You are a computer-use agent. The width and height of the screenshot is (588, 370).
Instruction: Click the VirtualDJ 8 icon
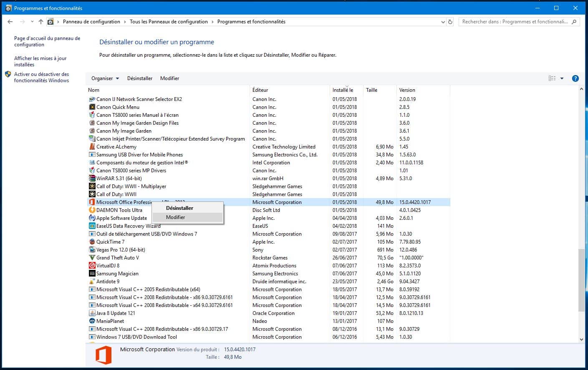(92, 265)
